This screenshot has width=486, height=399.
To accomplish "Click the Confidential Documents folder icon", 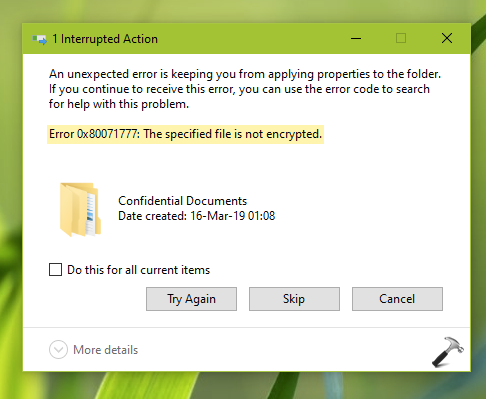I will pyautogui.click(x=80, y=209).
